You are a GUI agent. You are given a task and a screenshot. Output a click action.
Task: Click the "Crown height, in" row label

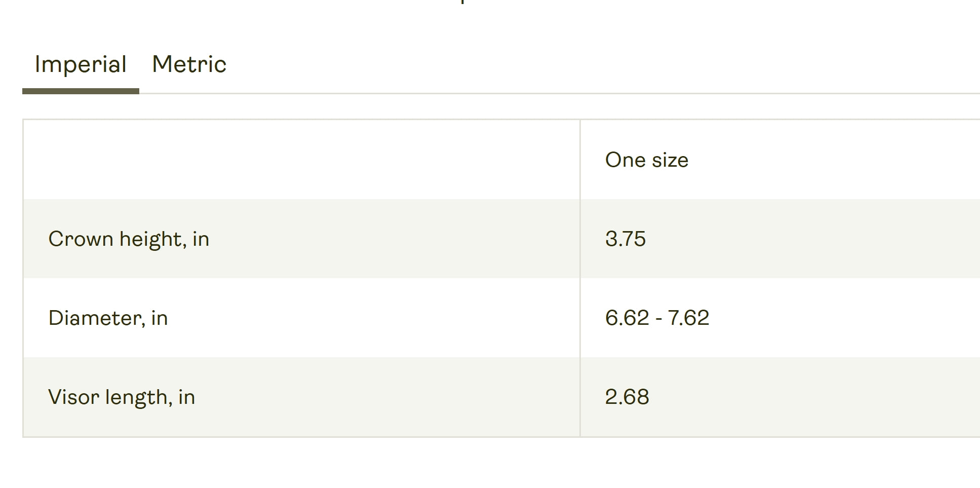click(x=129, y=239)
